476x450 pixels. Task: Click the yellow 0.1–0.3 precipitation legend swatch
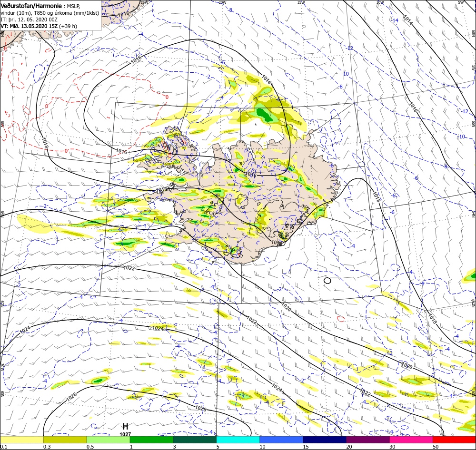22,440
